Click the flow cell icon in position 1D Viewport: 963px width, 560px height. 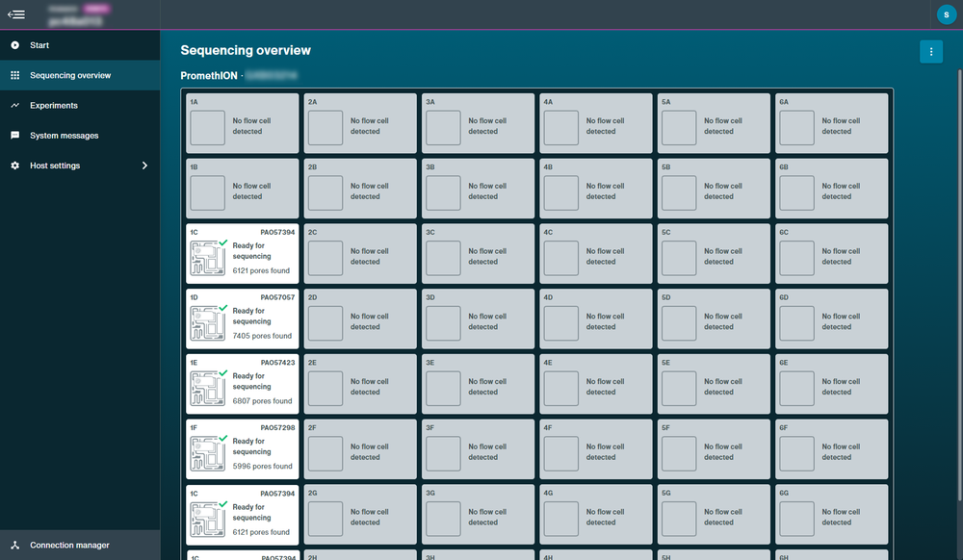click(x=208, y=322)
